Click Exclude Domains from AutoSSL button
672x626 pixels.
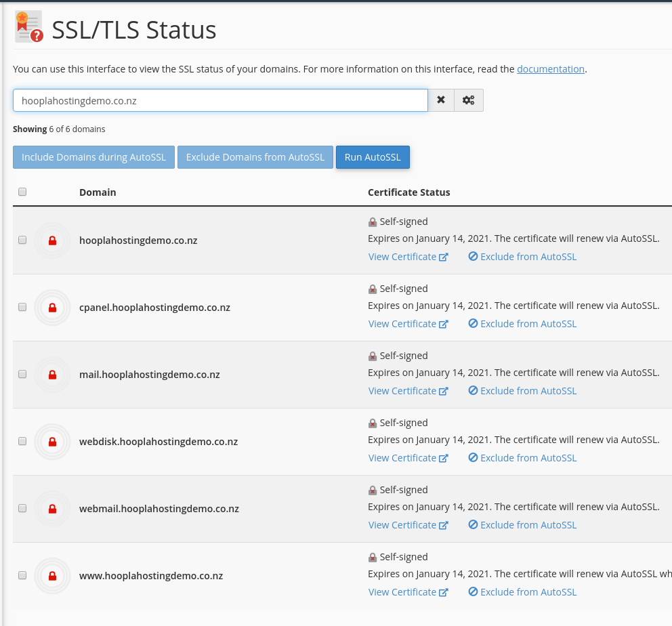[x=255, y=157]
